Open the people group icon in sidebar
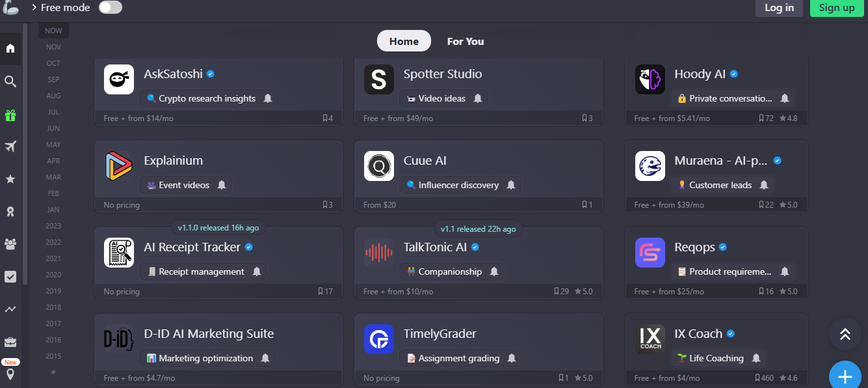The image size is (868, 388). (x=10, y=244)
